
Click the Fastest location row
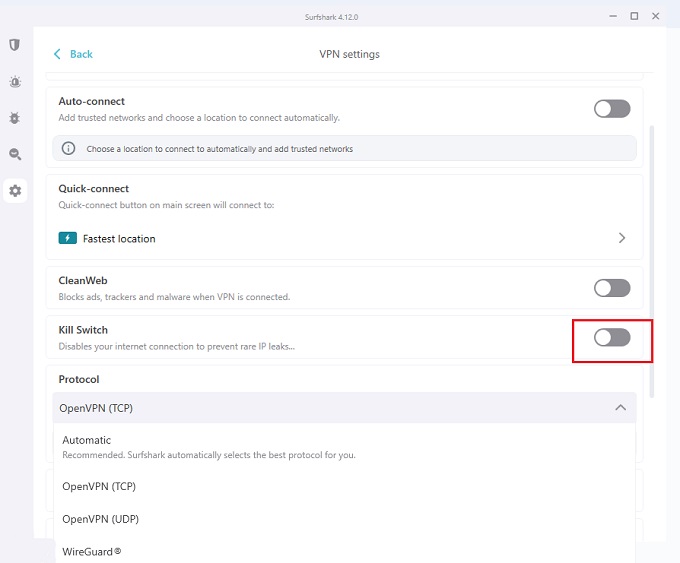[344, 238]
